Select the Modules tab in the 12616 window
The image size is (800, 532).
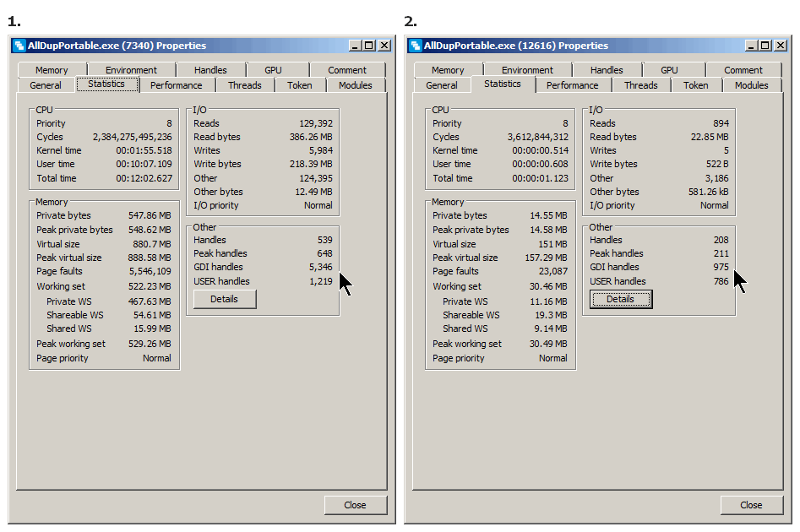[751, 85]
